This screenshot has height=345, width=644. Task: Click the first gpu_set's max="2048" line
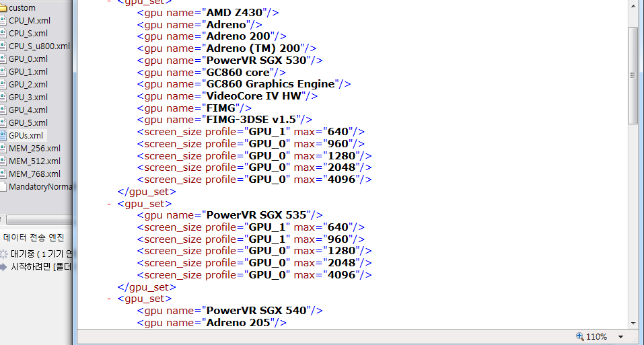point(254,167)
